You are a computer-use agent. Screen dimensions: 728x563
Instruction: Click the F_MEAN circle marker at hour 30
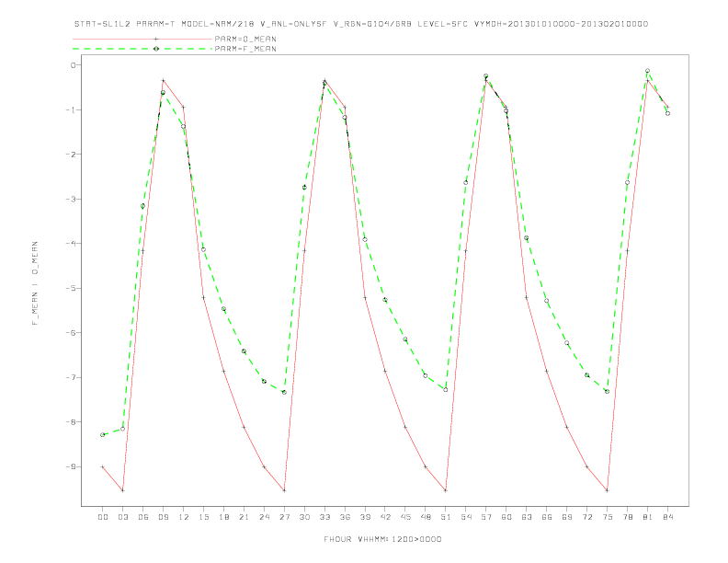click(304, 187)
